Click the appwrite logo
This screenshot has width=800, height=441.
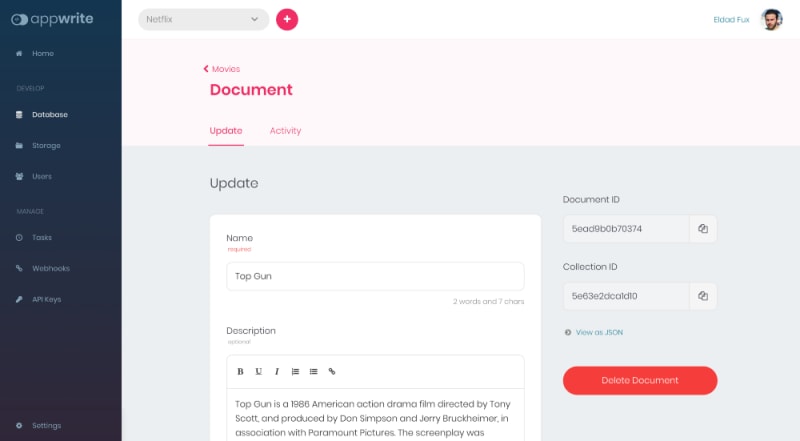(52, 19)
